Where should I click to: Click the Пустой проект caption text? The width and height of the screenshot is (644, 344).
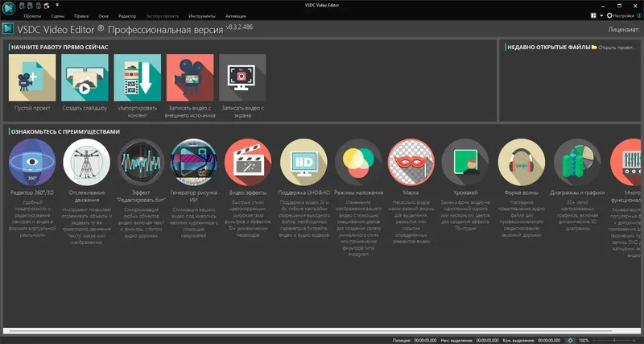click(x=32, y=109)
